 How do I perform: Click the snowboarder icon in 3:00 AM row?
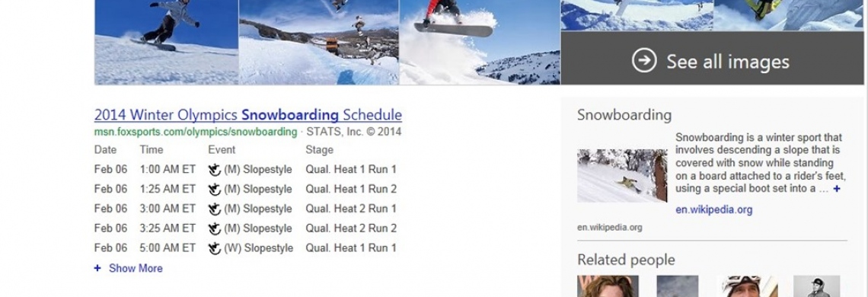coord(215,209)
